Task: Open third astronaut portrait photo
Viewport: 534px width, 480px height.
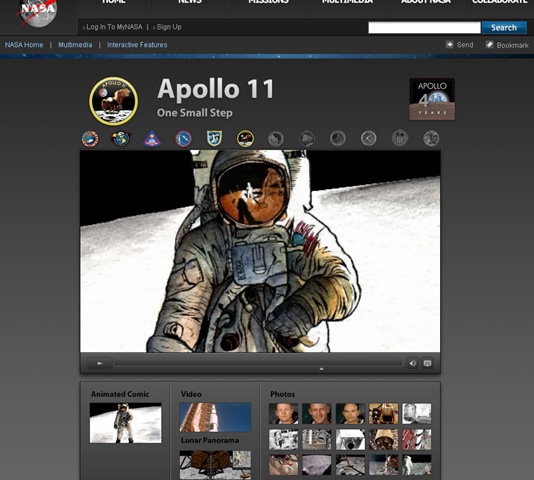Action: point(350,414)
